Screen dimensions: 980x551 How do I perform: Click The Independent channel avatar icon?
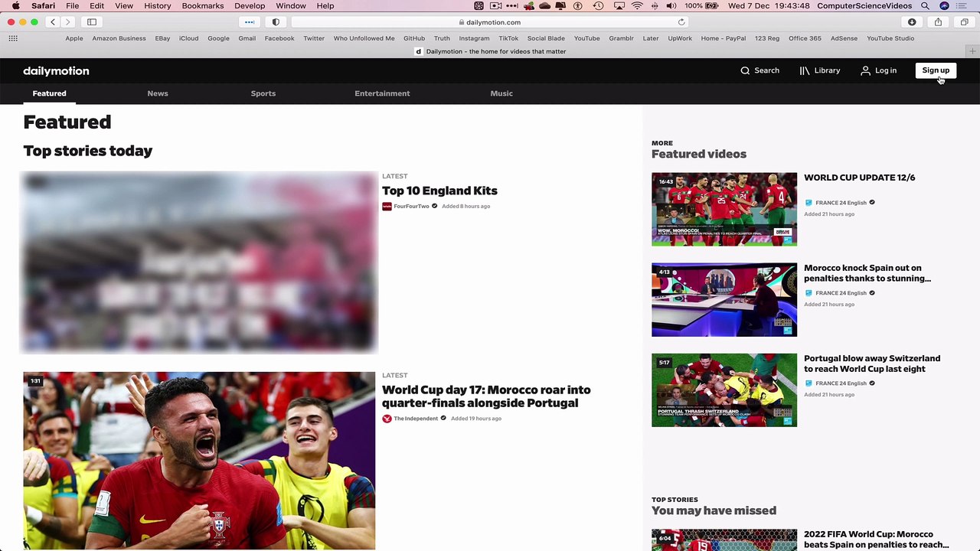coord(387,419)
